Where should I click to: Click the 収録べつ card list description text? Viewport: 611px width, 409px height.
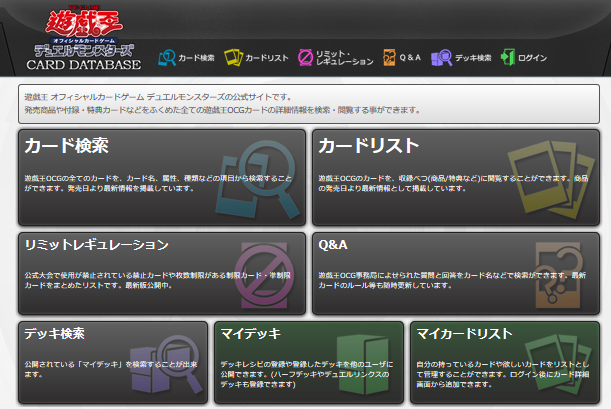(453, 183)
